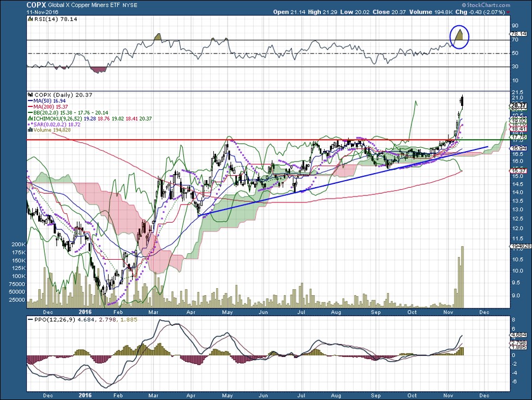Click the MA(50) 16.94 legend entry
532x400 pixels.
pyautogui.click(x=50, y=101)
